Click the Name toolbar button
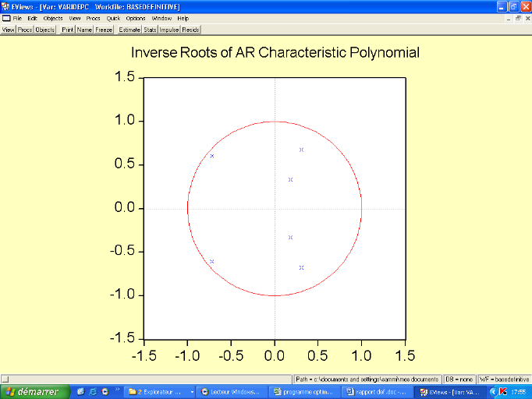This screenshot has height=399, width=532. 84,30
